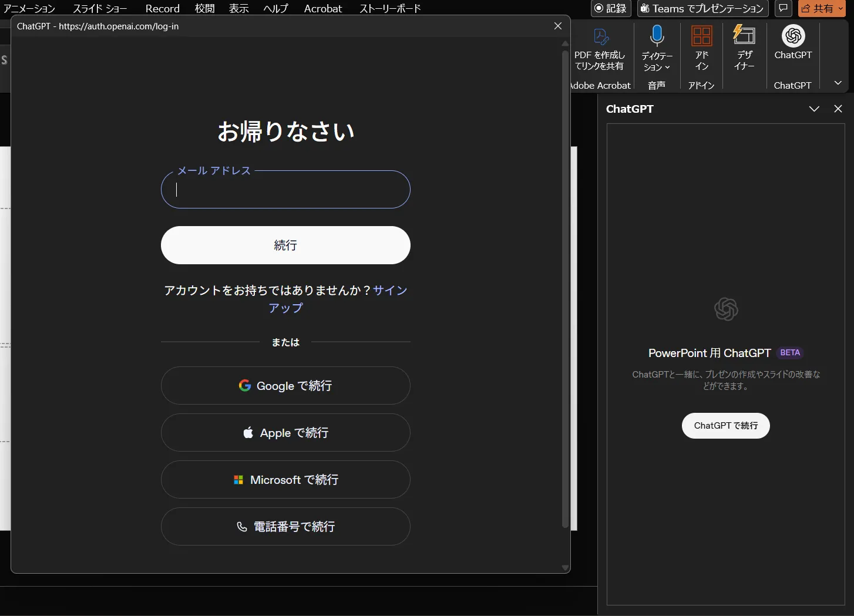Click the dialog vertical scrollbar thumb
The width and height of the screenshot is (854, 616).
[565, 288]
